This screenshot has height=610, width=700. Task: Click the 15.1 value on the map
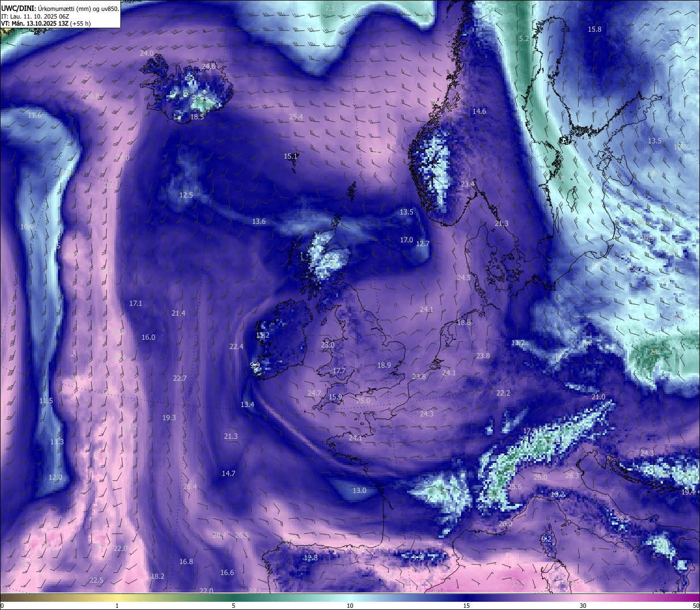click(290, 156)
